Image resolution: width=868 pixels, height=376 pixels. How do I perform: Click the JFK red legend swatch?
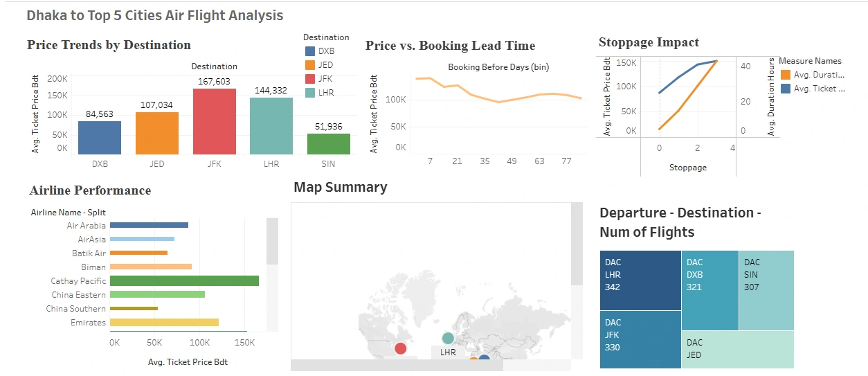[309, 78]
